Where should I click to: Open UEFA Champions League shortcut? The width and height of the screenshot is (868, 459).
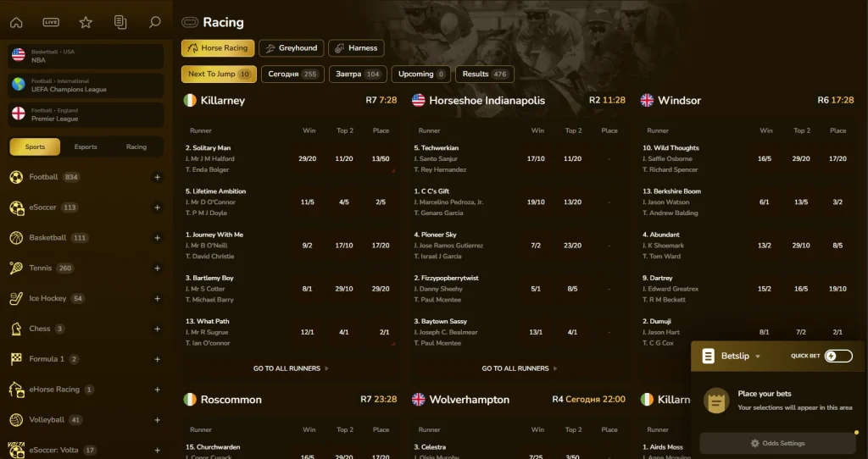coord(86,86)
